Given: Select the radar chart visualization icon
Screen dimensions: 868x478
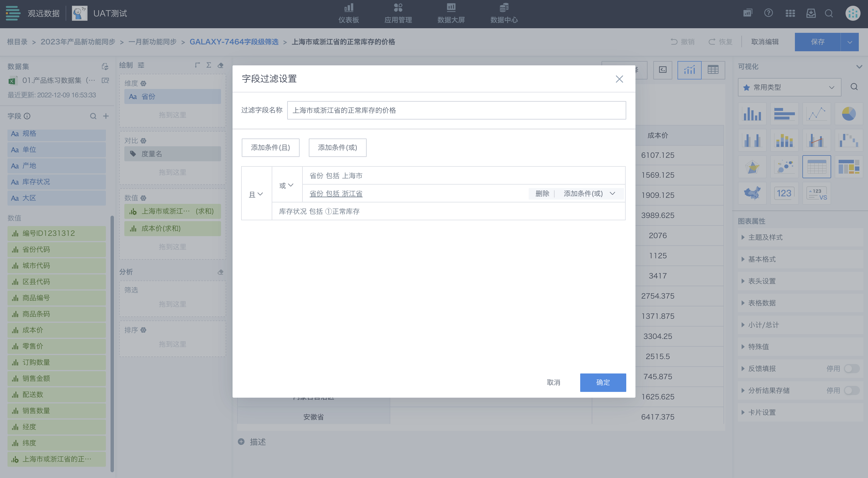Looking at the screenshot, I should click(x=752, y=167).
